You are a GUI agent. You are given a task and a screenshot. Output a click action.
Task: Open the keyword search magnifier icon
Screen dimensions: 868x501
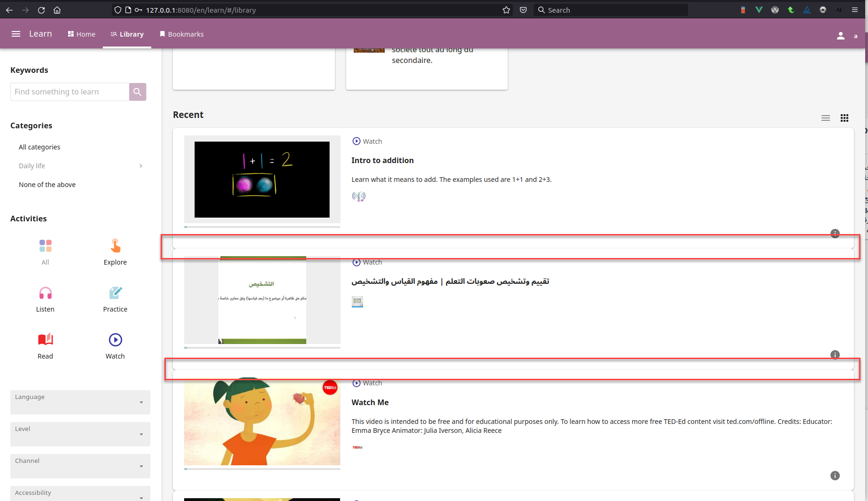pyautogui.click(x=137, y=92)
